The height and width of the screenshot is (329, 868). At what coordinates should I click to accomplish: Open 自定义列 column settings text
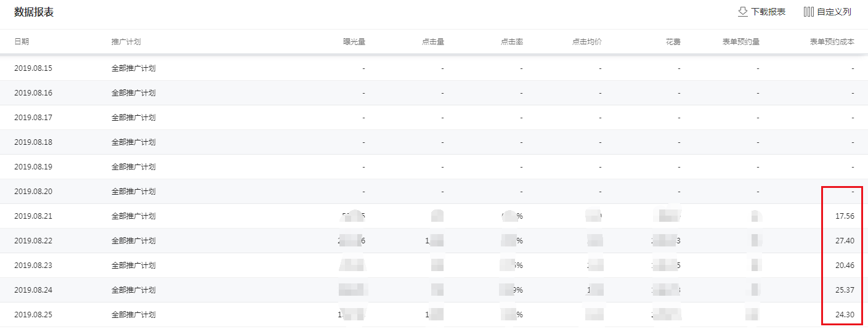click(834, 12)
